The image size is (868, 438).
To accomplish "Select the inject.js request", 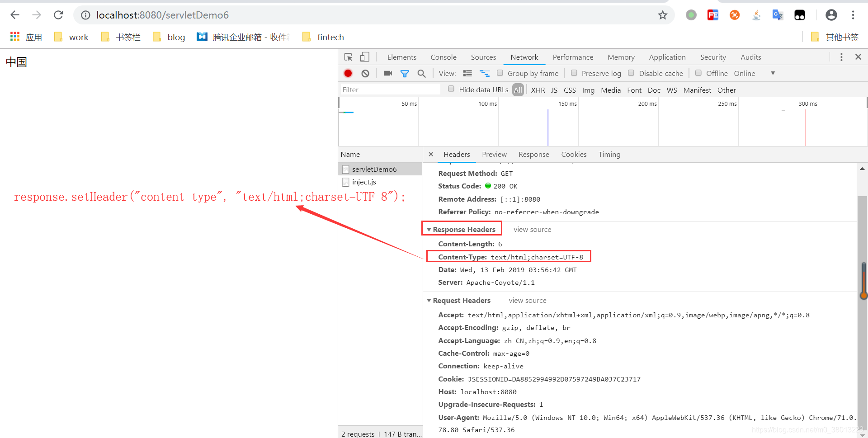I will click(x=380, y=182).
